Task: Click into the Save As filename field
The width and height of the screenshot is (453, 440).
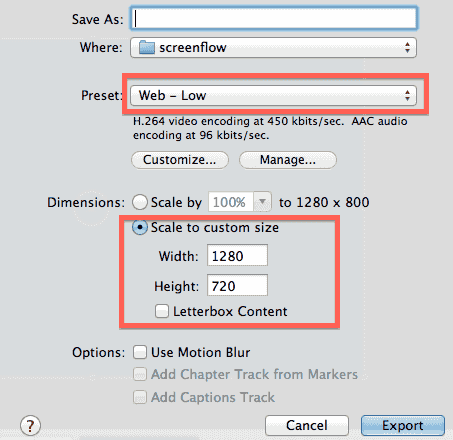Action: coord(274,18)
